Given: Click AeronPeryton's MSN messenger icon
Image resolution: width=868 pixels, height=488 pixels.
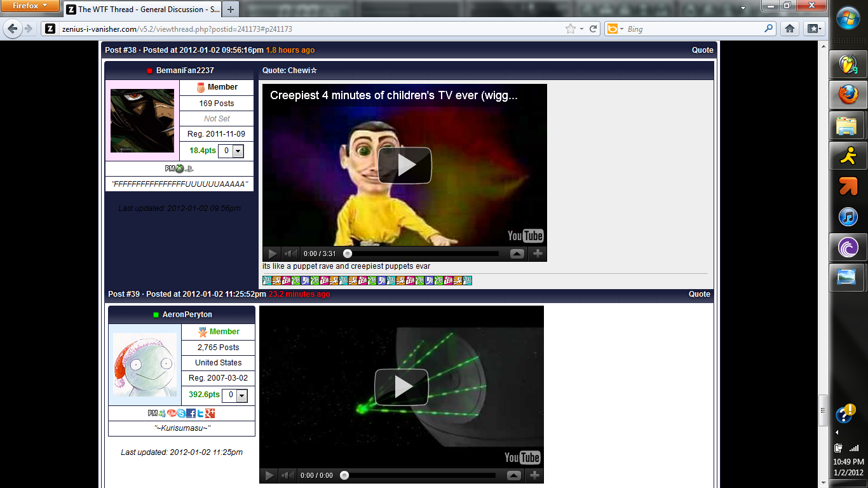Looking at the screenshot, I should tap(162, 413).
